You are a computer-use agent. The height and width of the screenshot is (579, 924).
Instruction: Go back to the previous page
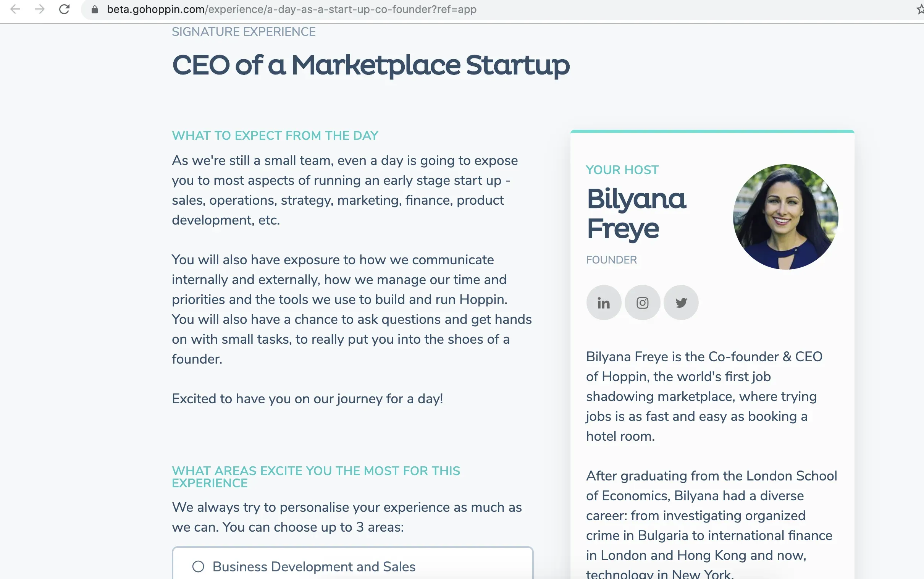pyautogui.click(x=15, y=9)
